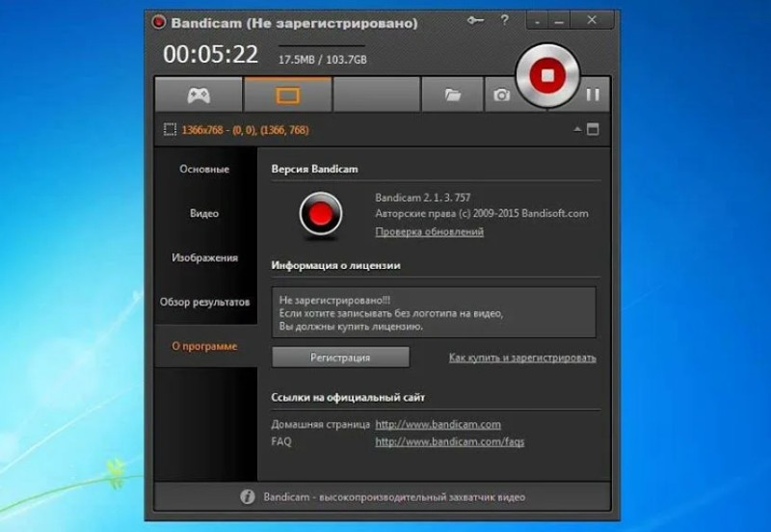771x532 pixels.
Task: Click the blank third mode tab
Action: (377, 94)
